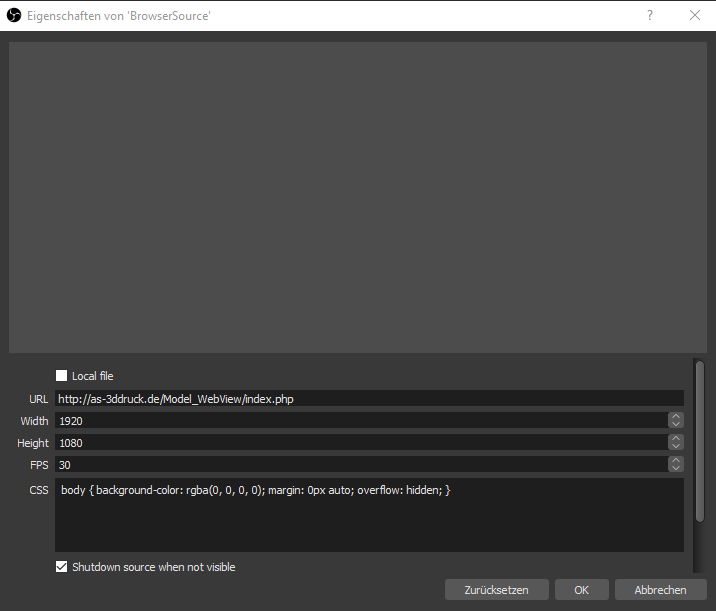Viewport: 716px width, 611px height.
Task: Confirm settings with OK button
Action: tap(581, 590)
